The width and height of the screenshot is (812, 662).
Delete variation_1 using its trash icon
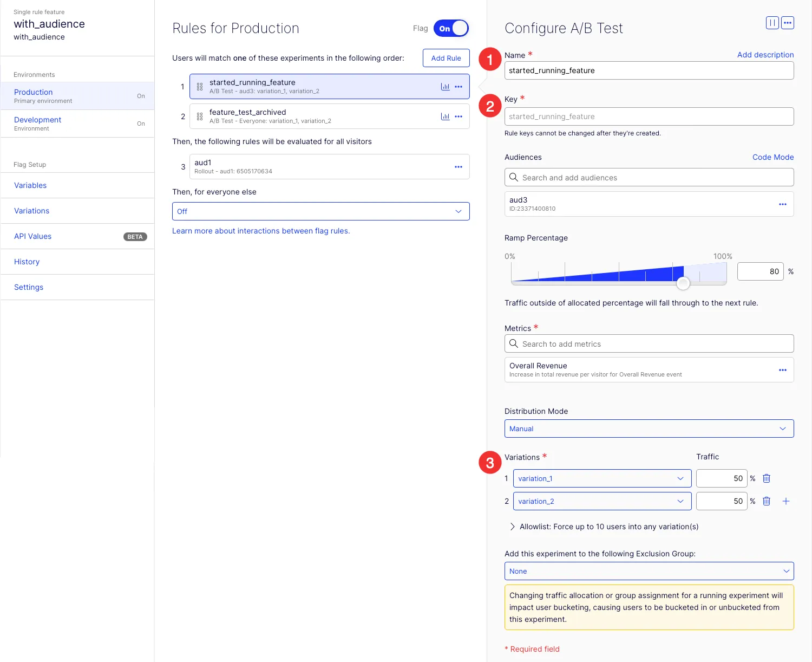[767, 478]
